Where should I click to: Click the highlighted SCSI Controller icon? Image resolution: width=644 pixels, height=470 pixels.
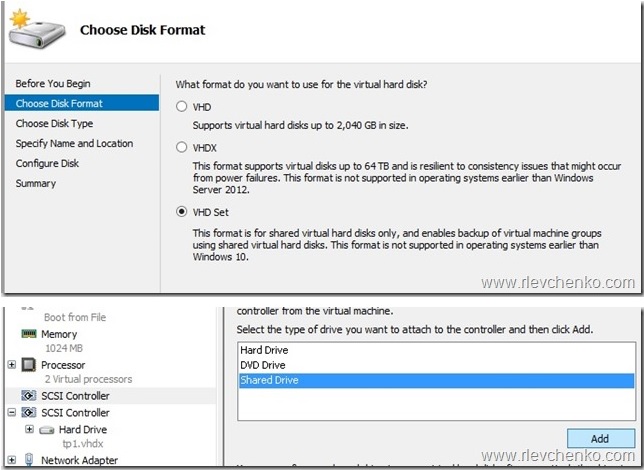coord(29,396)
